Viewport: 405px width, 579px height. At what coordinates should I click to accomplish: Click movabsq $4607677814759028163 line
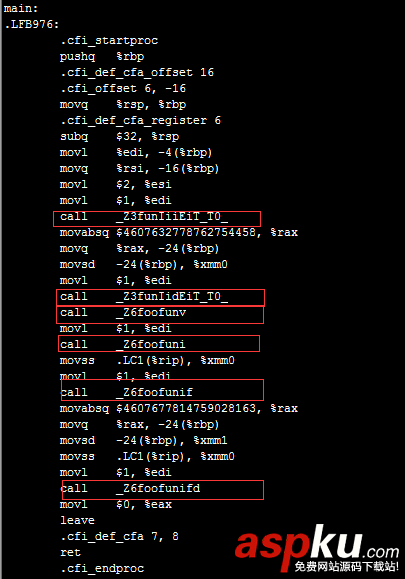[179, 408]
